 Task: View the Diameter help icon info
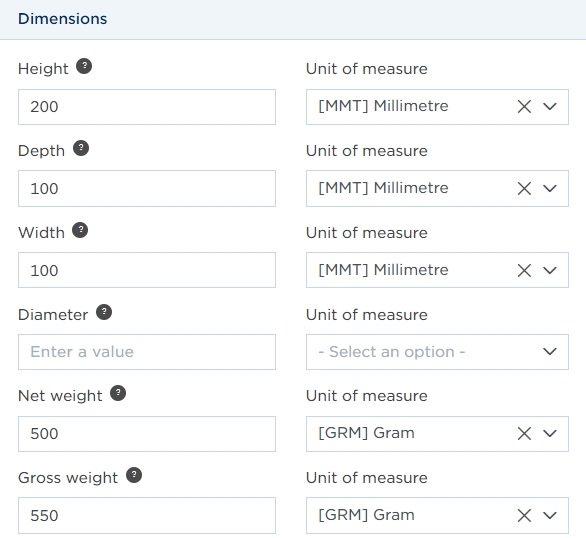[x=104, y=312]
